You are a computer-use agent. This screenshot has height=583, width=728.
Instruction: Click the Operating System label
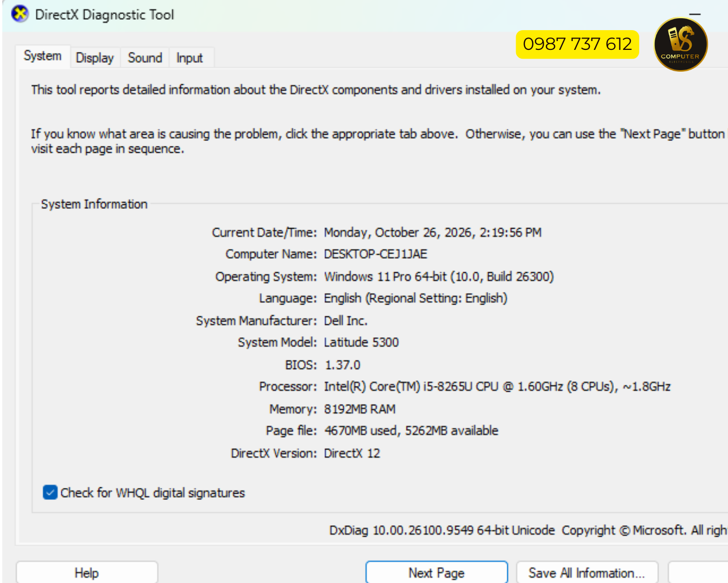(x=266, y=276)
